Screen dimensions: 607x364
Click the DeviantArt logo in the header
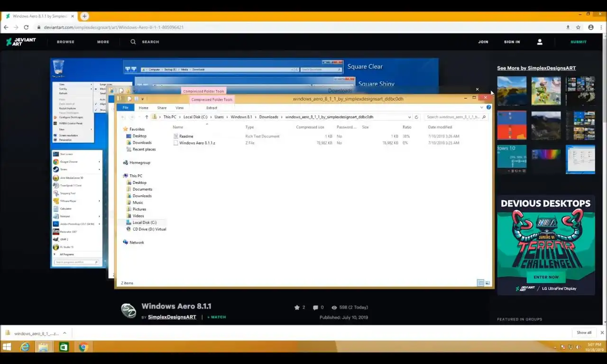tap(21, 42)
